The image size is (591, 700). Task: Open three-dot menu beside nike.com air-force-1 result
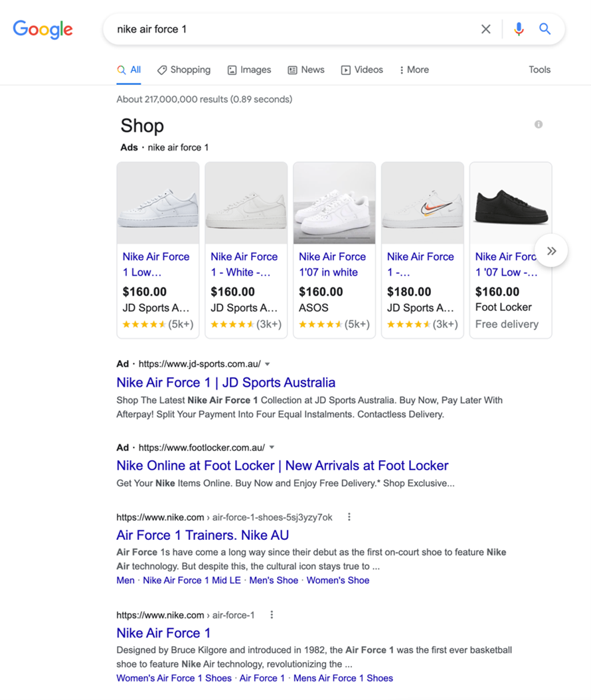click(272, 615)
